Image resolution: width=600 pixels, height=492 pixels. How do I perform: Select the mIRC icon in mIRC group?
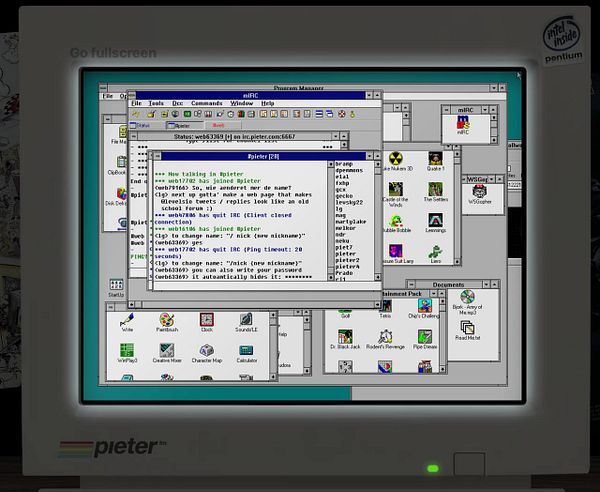tap(463, 125)
